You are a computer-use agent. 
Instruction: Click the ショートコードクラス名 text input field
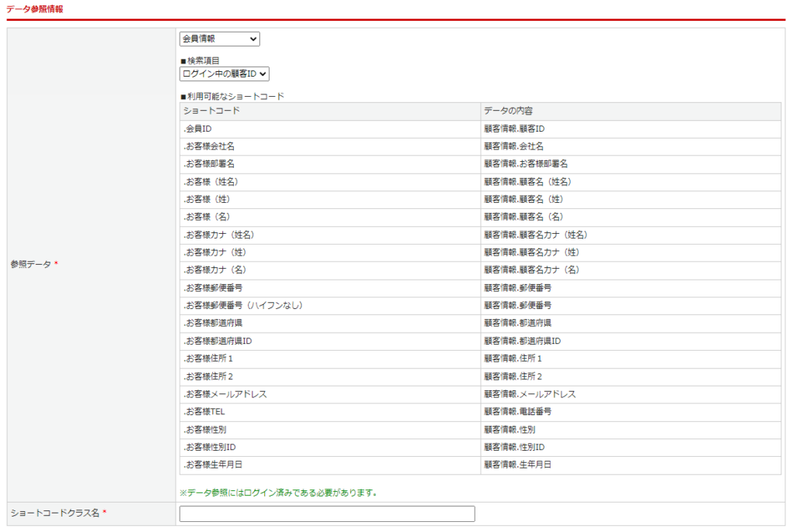(x=326, y=513)
